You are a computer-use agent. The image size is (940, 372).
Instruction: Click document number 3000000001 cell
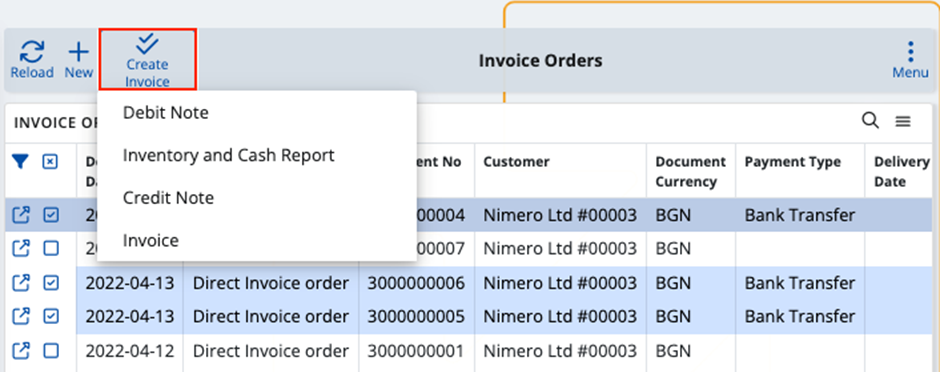(x=417, y=350)
